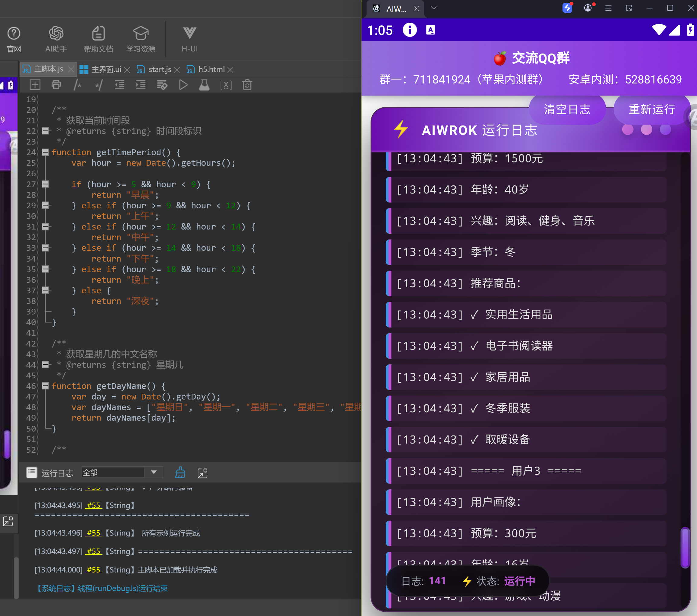Open the AI助手 assistant

pos(56,39)
